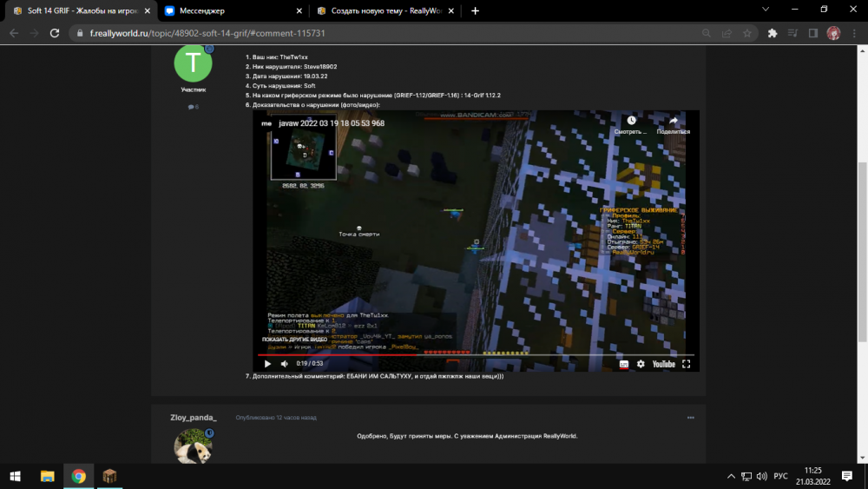868x489 pixels.
Task: Open zoom magnifier icon in address bar
Action: tap(707, 33)
